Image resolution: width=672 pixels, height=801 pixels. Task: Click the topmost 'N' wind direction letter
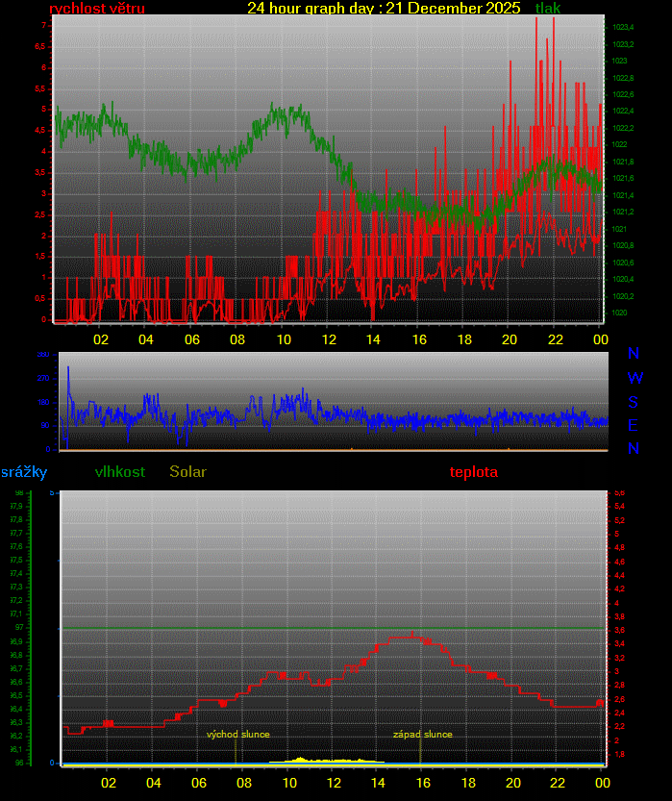pyautogui.click(x=634, y=354)
